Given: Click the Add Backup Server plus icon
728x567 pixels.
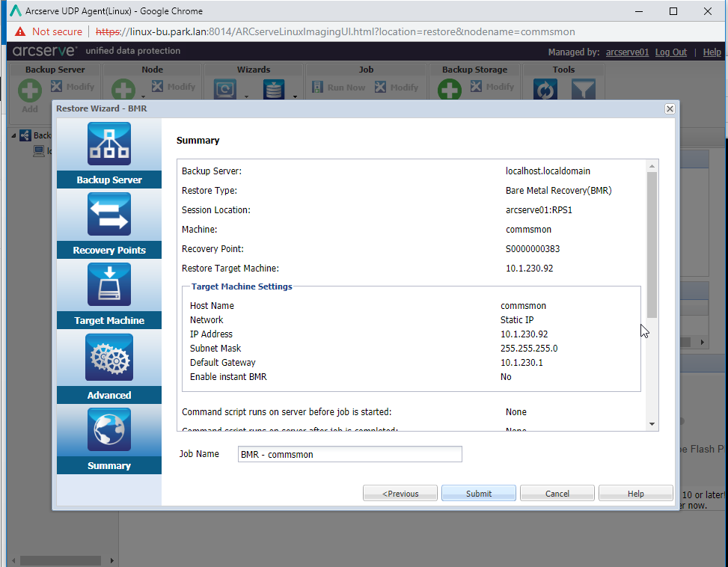Looking at the screenshot, I should pos(30,90).
